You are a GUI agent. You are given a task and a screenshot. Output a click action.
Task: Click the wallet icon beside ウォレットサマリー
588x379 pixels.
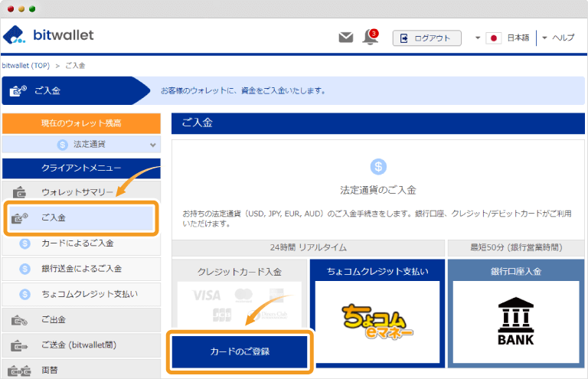(19, 192)
